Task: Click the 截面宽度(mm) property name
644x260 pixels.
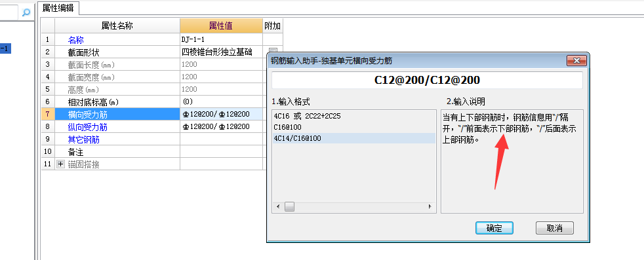Action: coord(117,77)
